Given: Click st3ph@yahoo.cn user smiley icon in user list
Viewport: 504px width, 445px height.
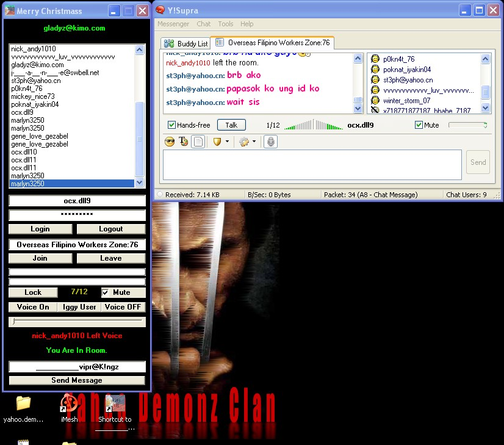Looking at the screenshot, I should pos(375,79).
